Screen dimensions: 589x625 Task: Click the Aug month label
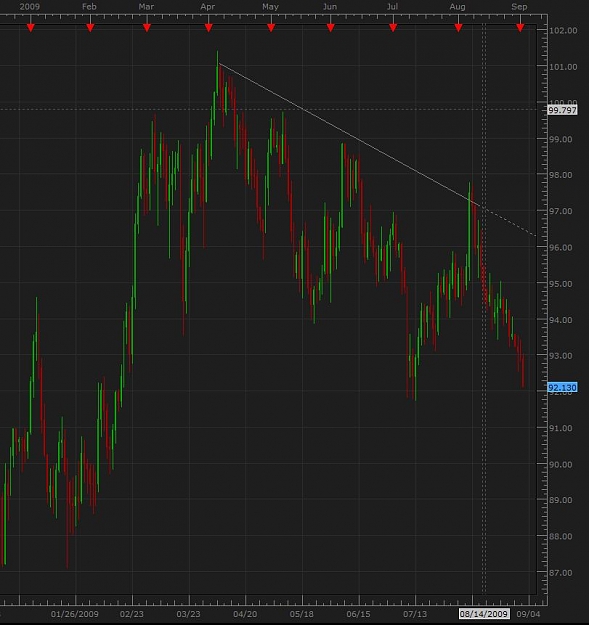pos(457,7)
